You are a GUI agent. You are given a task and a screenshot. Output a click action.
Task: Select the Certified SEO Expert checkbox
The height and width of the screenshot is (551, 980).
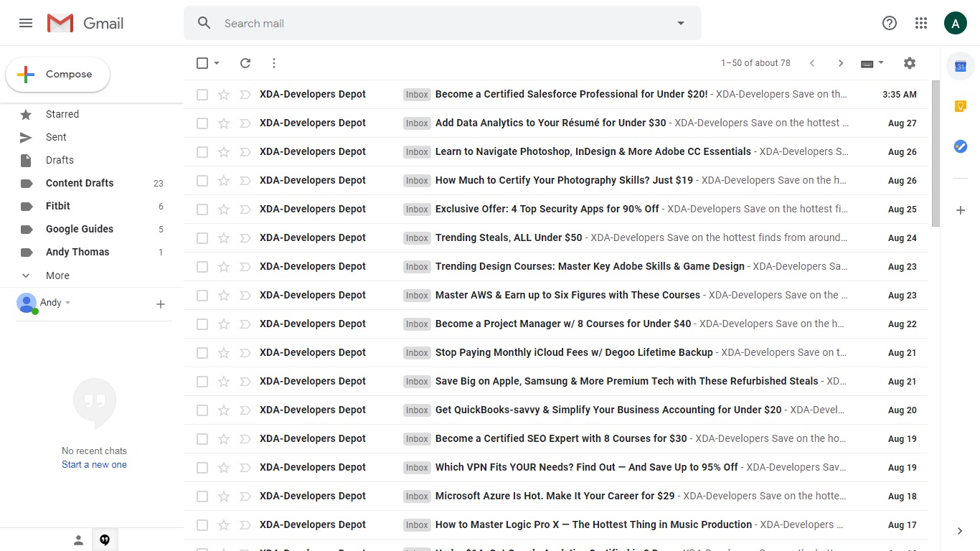pyautogui.click(x=202, y=438)
